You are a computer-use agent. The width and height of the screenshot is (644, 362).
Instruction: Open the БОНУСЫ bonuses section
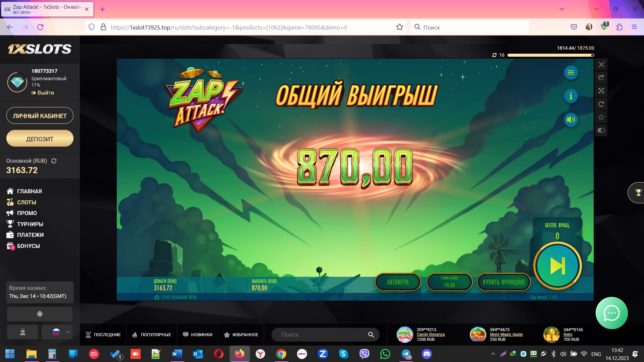point(23,246)
